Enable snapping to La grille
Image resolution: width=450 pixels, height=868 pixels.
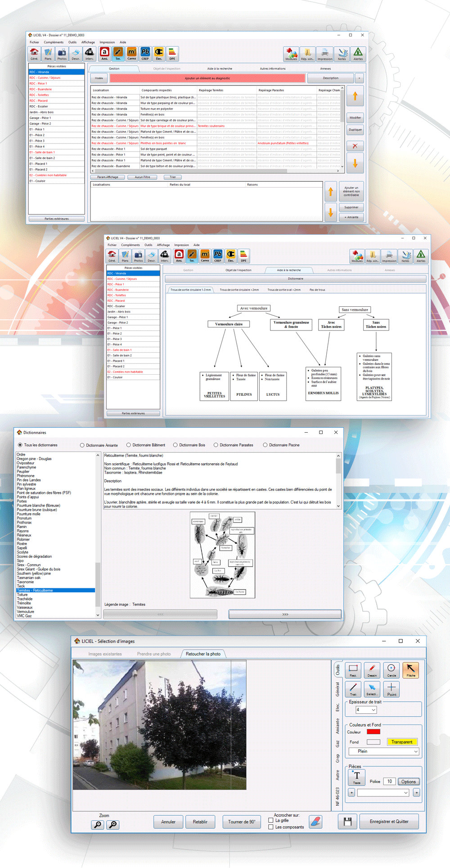point(271,820)
